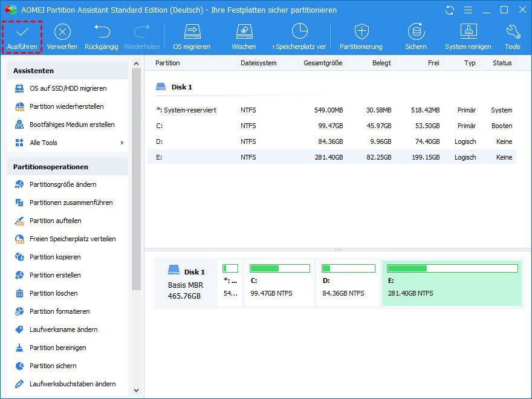
Task: Expand the Alle Tools submenu
Action: coord(122,143)
